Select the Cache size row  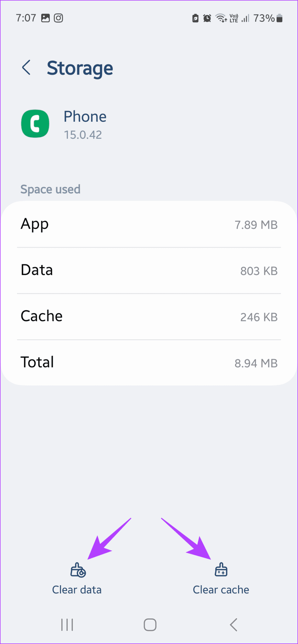(149, 316)
